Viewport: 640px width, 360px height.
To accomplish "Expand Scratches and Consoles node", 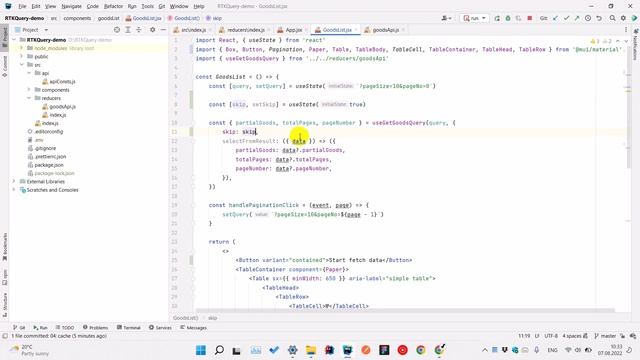I will tap(14, 190).
